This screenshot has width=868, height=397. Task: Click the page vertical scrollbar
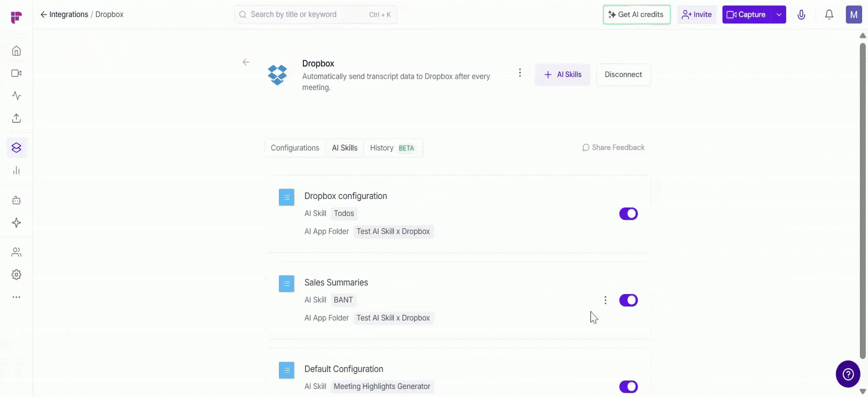click(x=863, y=201)
